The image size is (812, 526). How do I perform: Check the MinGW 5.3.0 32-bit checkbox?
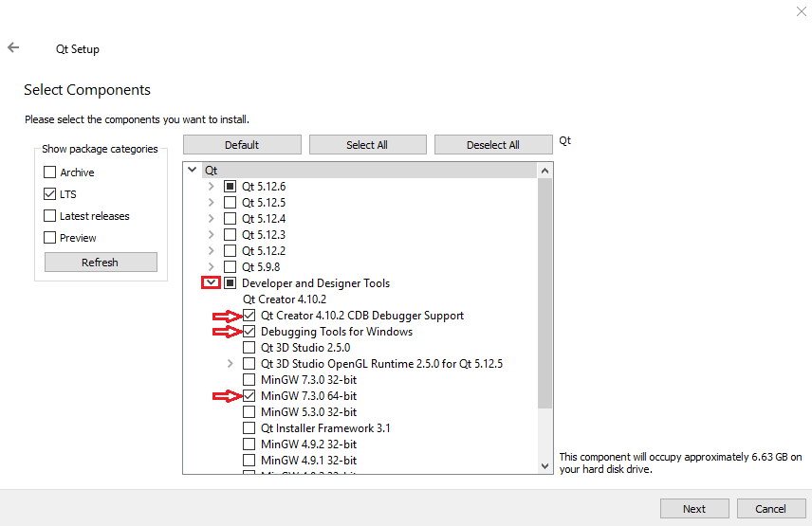click(249, 411)
